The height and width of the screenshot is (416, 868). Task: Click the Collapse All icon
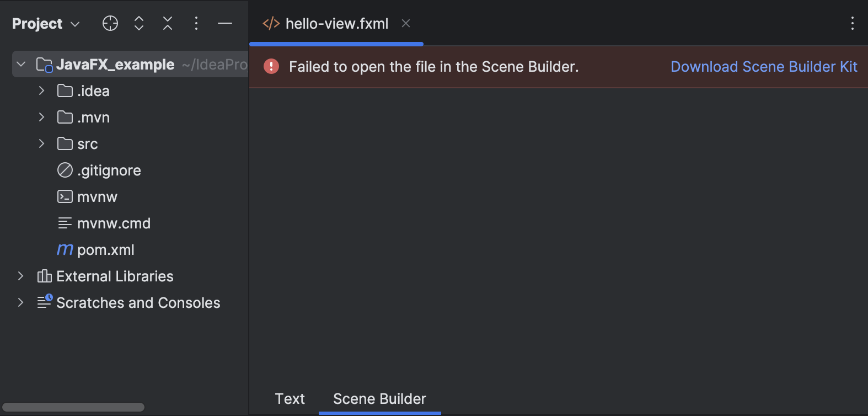167,23
